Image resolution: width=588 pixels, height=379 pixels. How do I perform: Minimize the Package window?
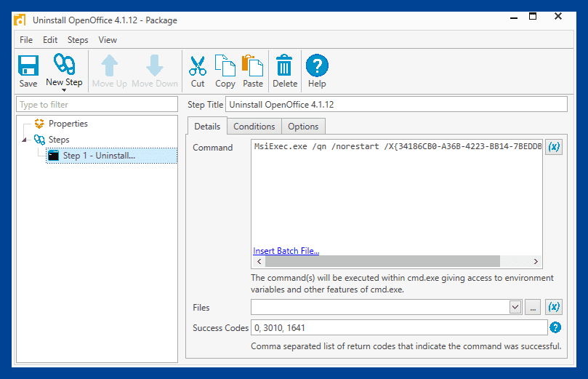pyautogui.click(x=514, y=17)
